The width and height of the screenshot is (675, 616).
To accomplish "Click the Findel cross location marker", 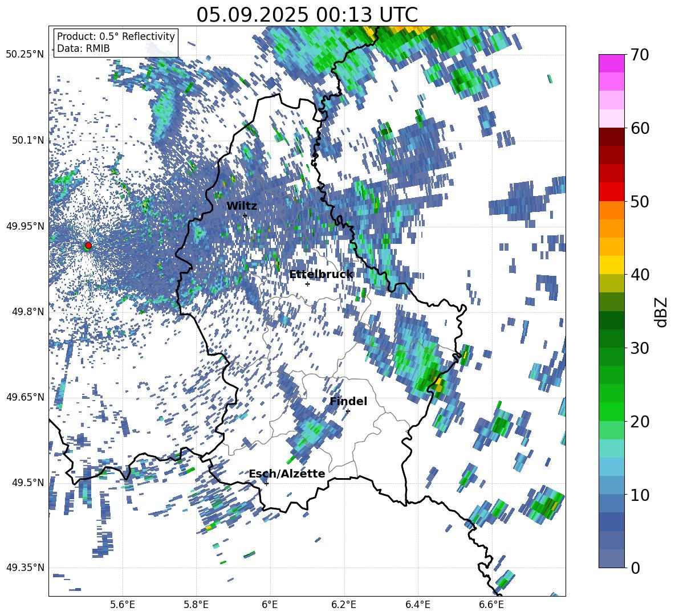I will pyautogui.click(x=348, y=411).
